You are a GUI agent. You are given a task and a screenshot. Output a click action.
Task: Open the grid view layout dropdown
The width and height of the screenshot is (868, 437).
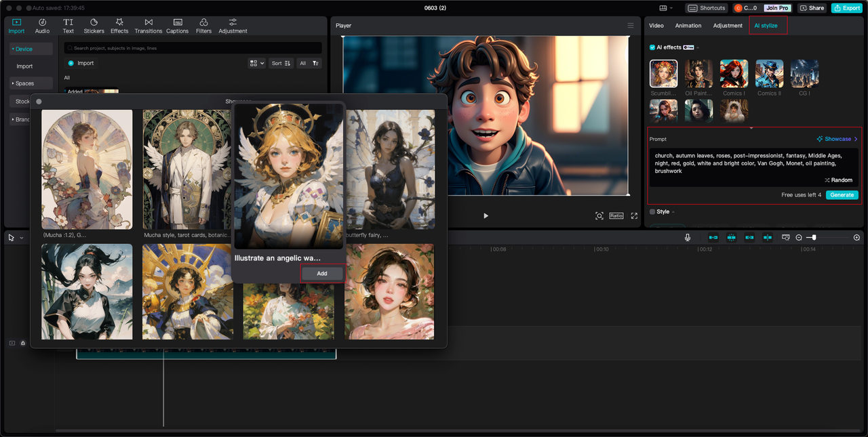pyautogui.click(x=257, y=63)
